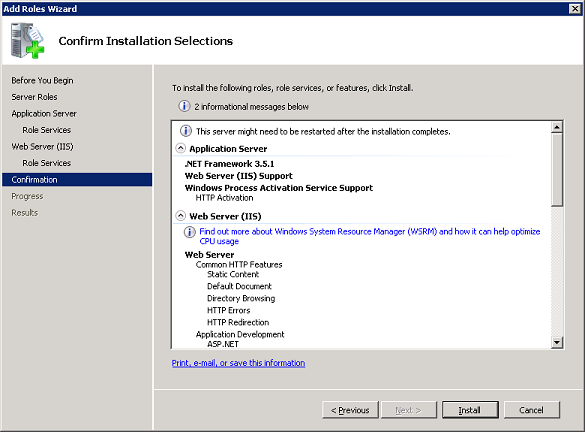Click the Install button
Image resolution: width=585 pixels, height=432 pixels.
tap(470, 410)
